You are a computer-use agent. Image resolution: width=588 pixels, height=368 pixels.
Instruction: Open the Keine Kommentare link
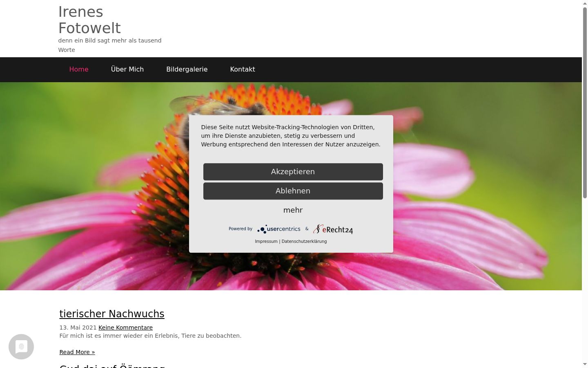pos(125,328)
